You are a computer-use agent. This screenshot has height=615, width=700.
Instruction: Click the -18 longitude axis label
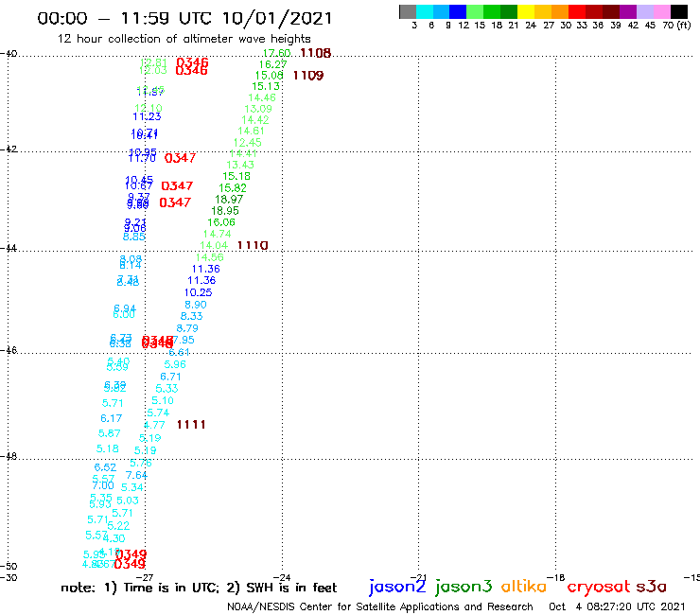coord(557,577)
